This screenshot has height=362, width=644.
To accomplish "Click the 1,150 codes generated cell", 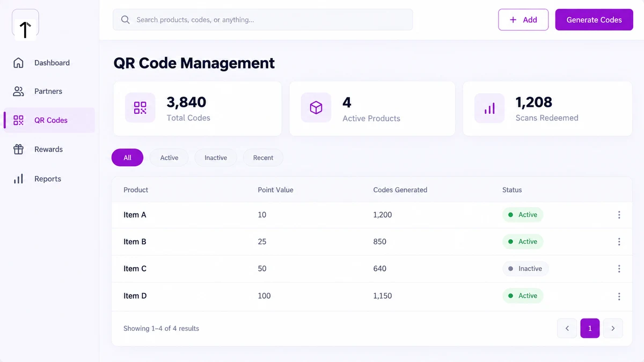I will (383, 296).
